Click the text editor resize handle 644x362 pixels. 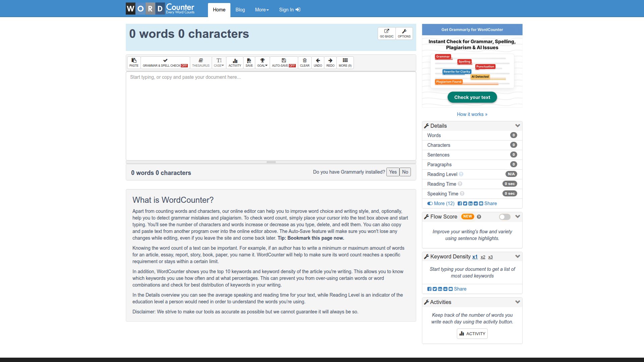click(x=271, y=162)
